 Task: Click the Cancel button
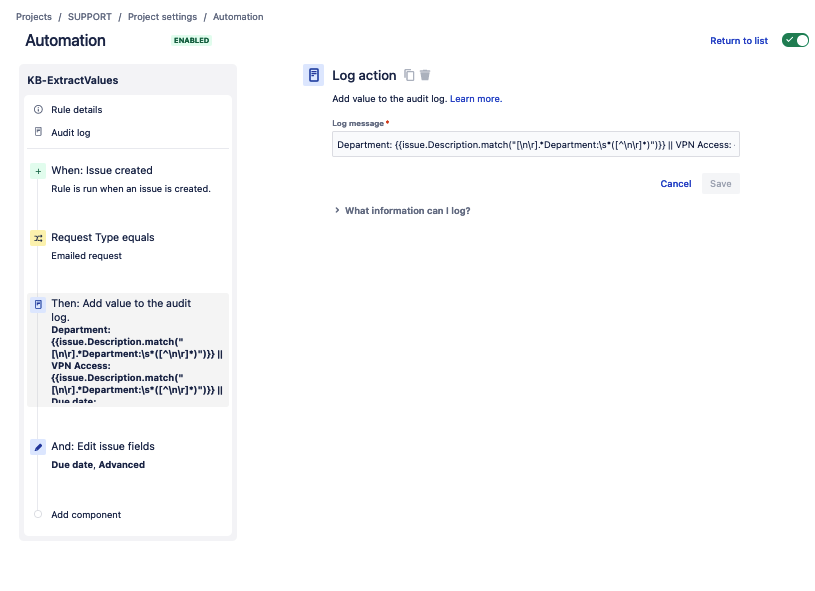click(x=676, y=184)
